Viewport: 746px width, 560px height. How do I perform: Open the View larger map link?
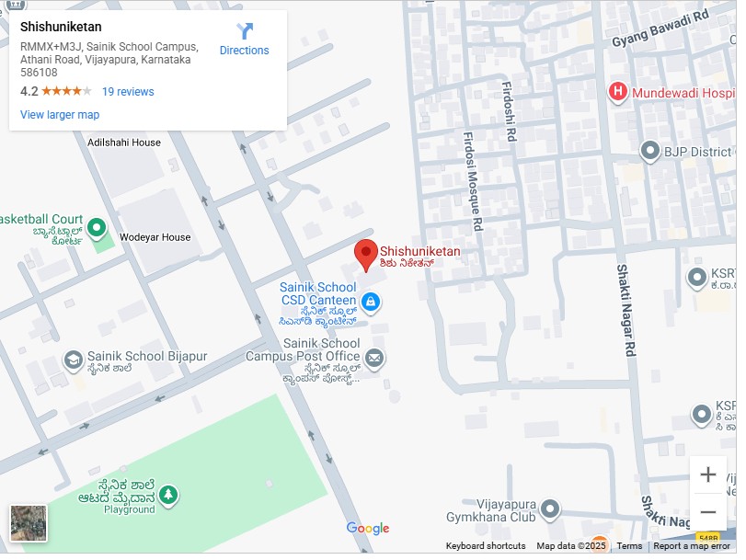(x=60, y=115)
